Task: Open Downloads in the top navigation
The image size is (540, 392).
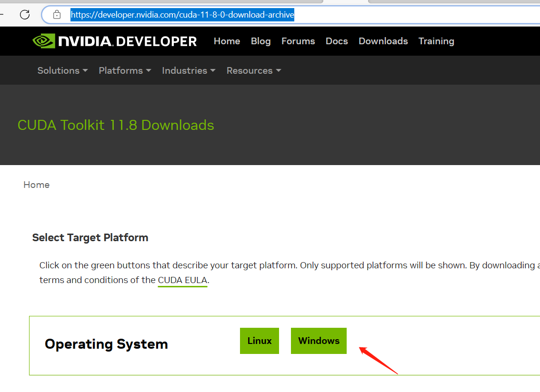Action: point(383,41)
